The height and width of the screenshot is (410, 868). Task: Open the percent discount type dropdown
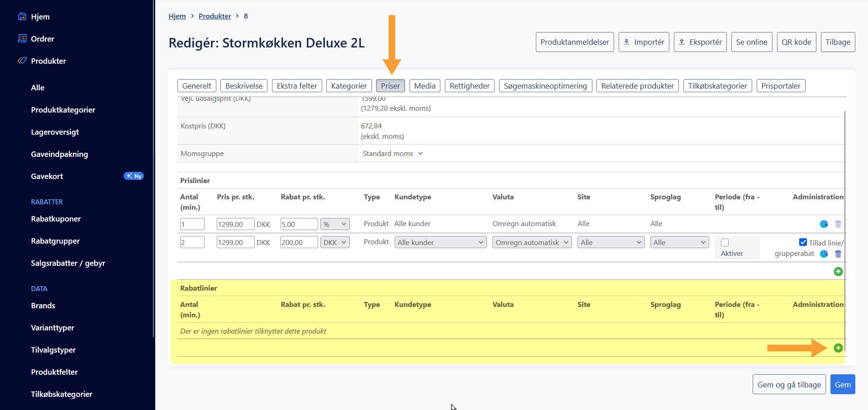point(335,224)
